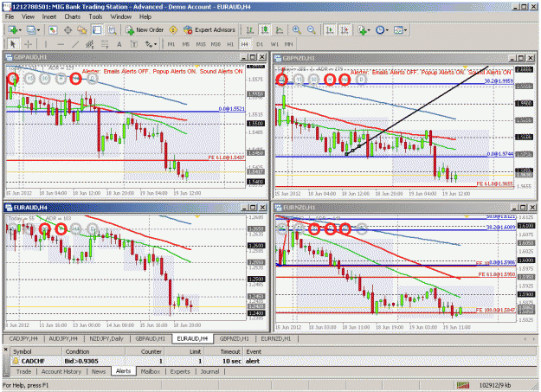Select the Vertical Line drawing tool
The height and width of the screenshot is (392, 541).
coord(46,44)
